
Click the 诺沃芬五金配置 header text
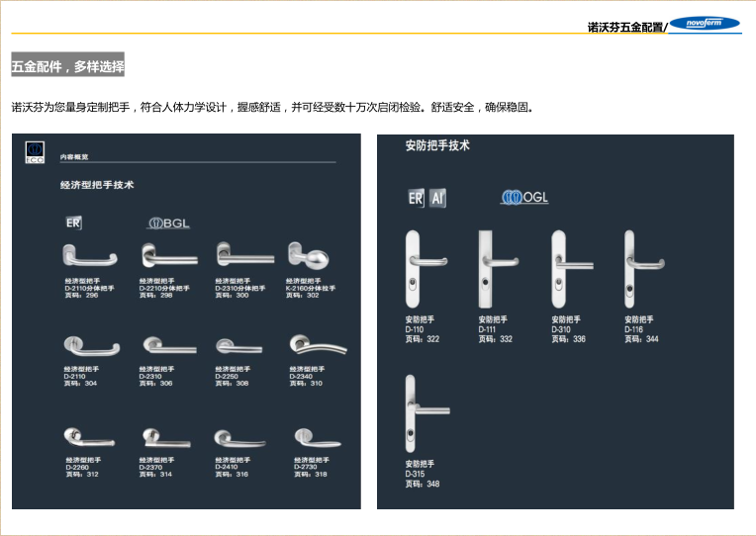(x=625, y=28)
